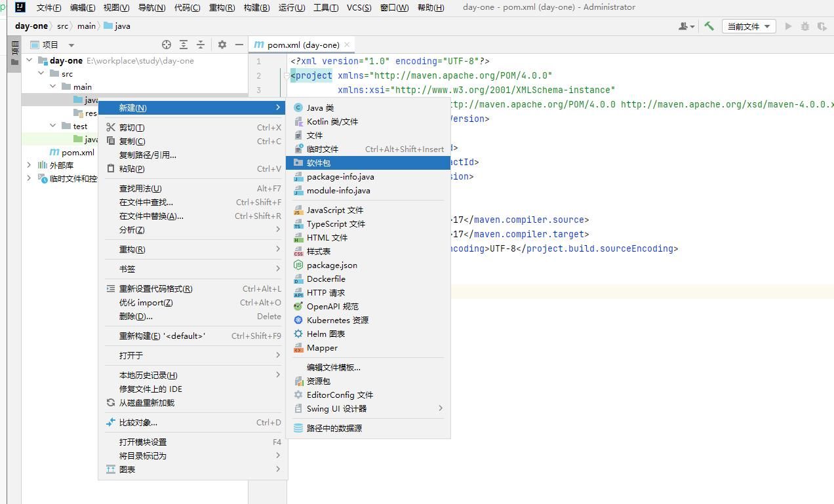Click the hammer build project icon
834x504 pixels.
tap(709, 26)
